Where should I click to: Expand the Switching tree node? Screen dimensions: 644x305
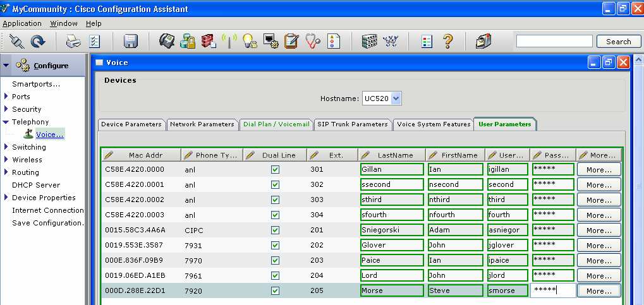point(6,147)
